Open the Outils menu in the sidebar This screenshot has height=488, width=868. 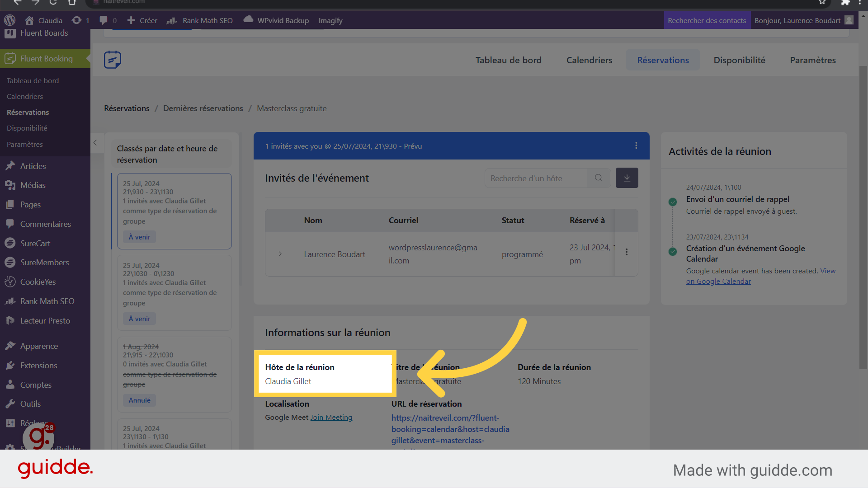coord(30,404)
